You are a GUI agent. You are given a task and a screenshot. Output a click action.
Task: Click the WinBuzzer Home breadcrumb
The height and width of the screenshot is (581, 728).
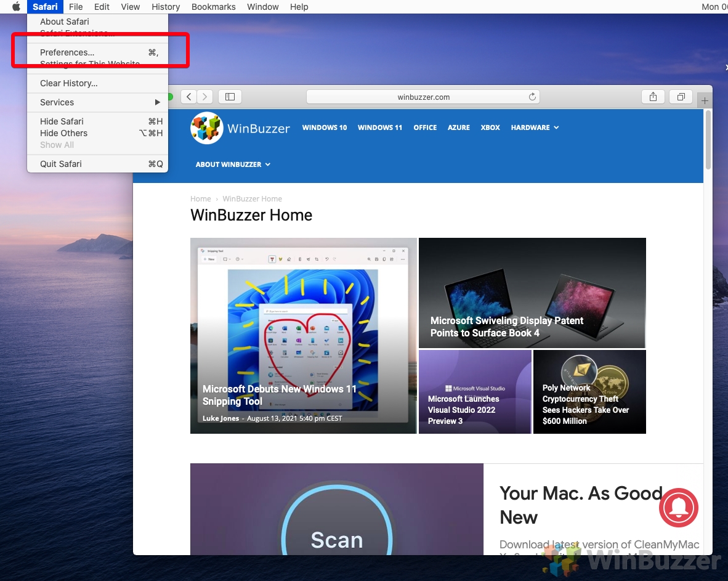252,199
